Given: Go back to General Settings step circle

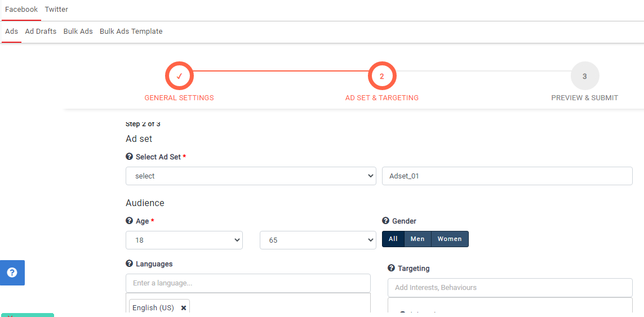Looking at the screenshot, I should (x=179, y=76).
